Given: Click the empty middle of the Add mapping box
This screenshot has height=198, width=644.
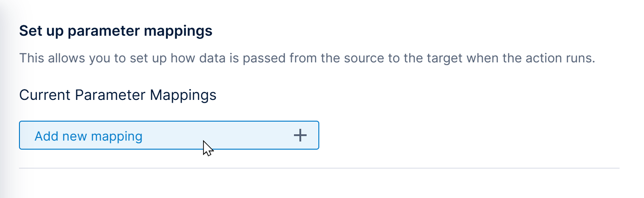Looking at the screenshot, I should tap(217, 135).
